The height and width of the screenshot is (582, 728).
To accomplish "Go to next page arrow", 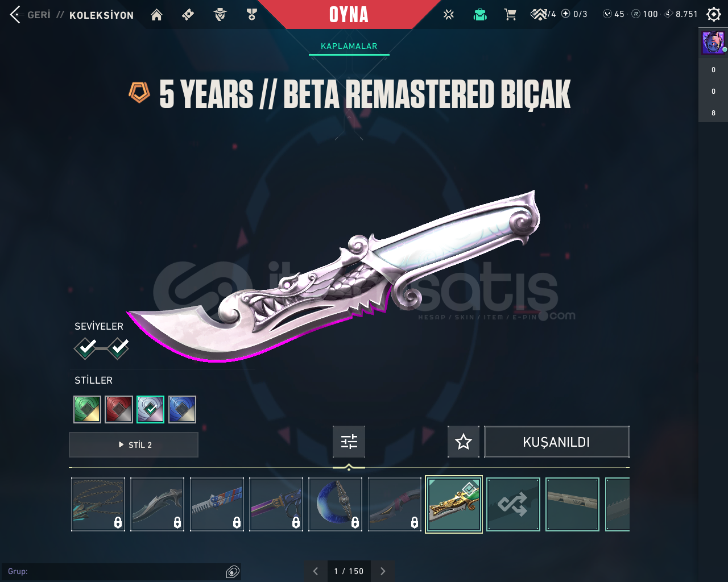I will (x=383, y=571).
